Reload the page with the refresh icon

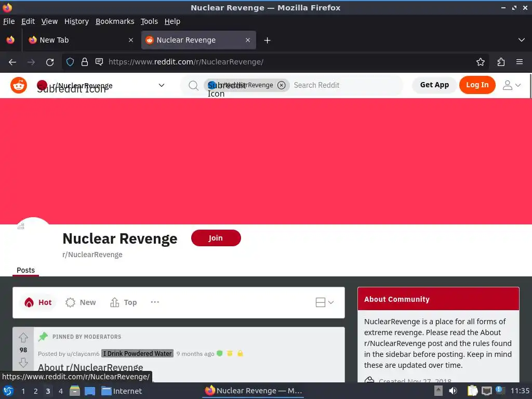pos(50,62)
